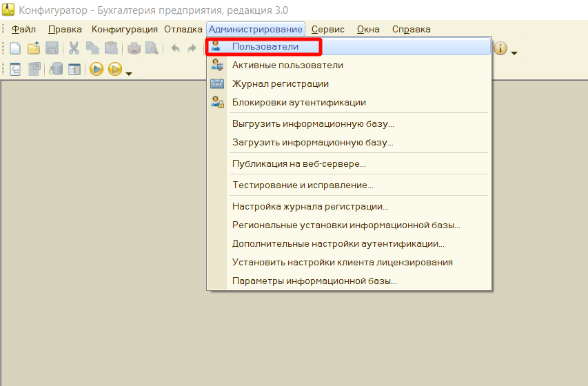Click the yellow info help icon

click(x=500, y=48)
